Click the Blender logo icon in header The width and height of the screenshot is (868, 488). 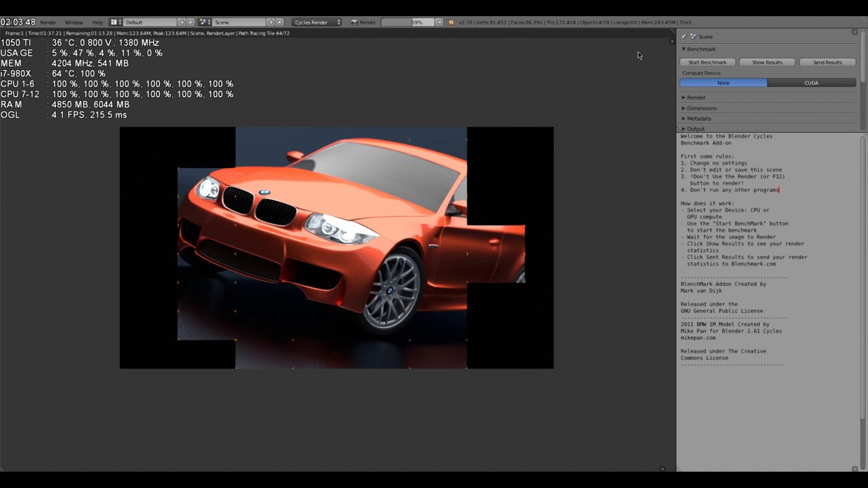[452, 22]
